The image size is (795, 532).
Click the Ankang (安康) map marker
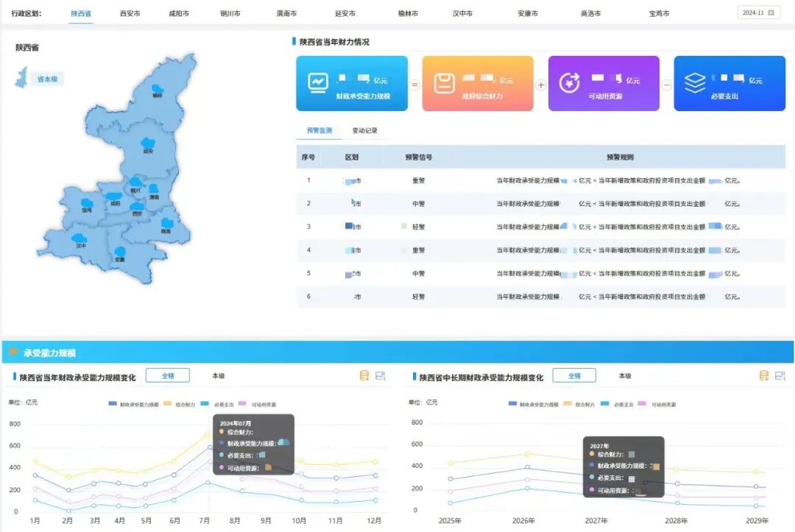click(x=120, y=253)
